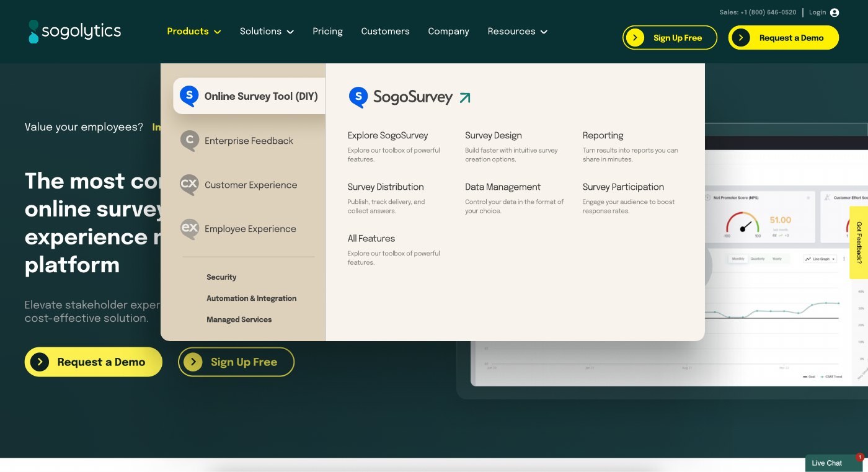Open the Reporting feature link
Screen dimensions: 868x472
pos(603,136)
